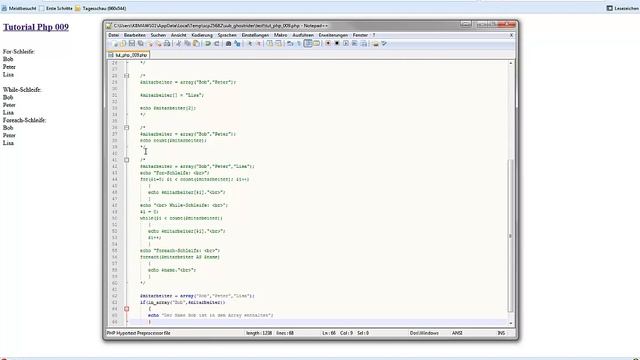Open the Tutorial Php 009 heading link

click(x=36, y=27)
